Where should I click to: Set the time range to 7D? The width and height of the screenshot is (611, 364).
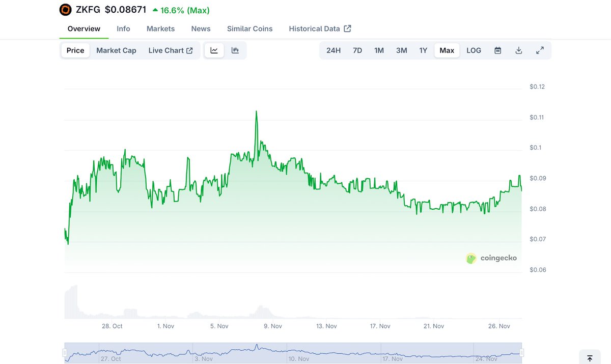[357, 50]
